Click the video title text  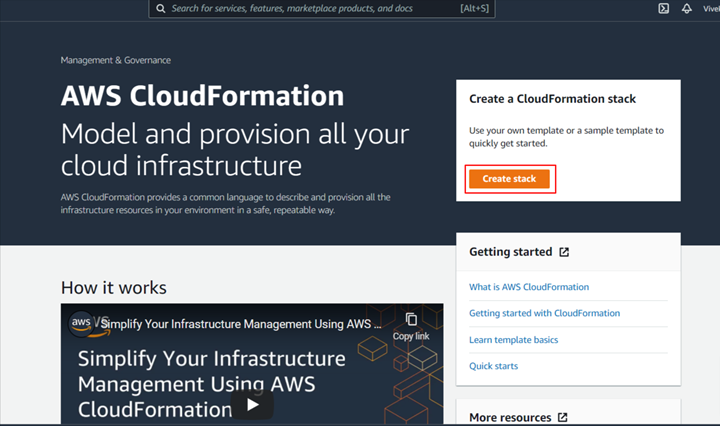[x=238, y=324]
